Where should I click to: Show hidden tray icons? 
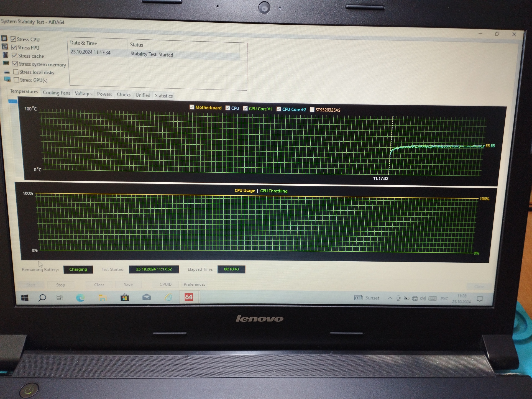tap(390, 298)
